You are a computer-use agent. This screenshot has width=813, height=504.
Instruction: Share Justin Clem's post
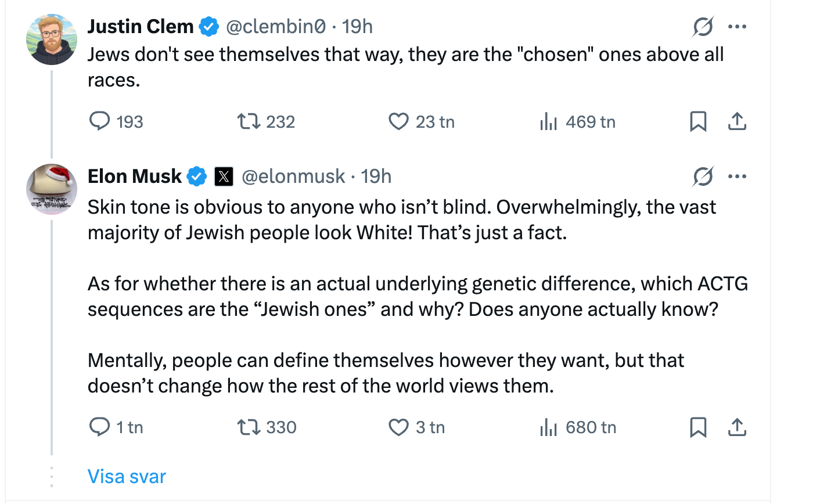click(736, 121)
